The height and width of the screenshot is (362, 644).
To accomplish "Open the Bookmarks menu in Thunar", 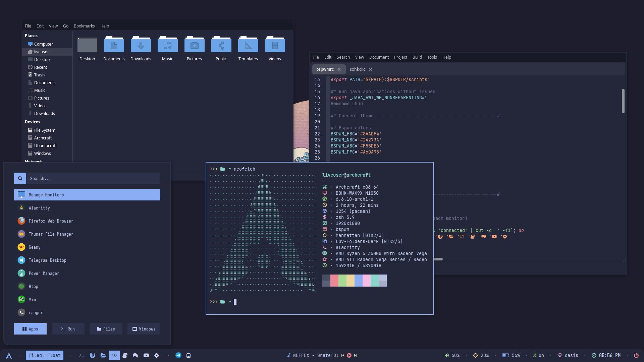I will (x=84, y=26).
